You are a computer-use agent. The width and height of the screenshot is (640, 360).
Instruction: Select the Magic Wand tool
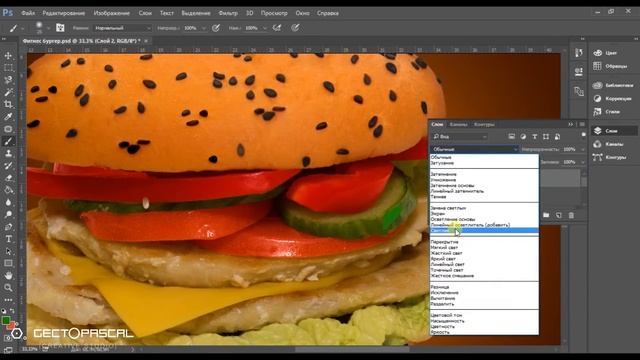click(x=8, y=92)
